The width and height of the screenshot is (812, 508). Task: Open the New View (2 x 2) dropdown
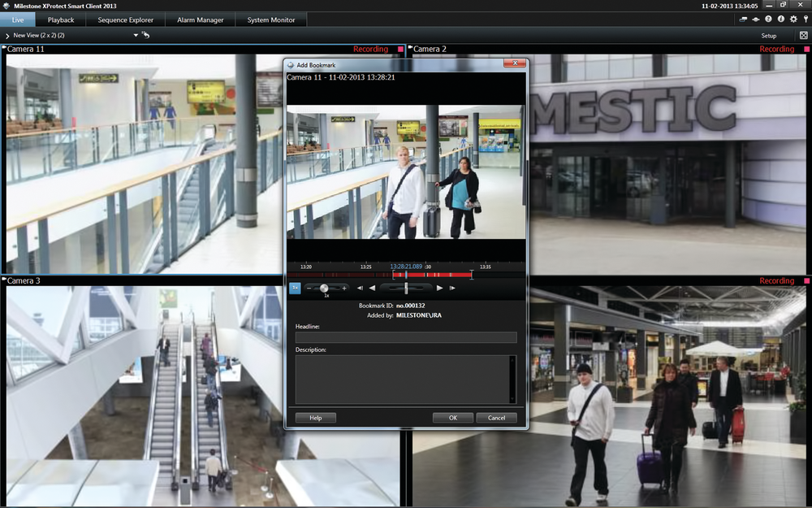point(136,35)
